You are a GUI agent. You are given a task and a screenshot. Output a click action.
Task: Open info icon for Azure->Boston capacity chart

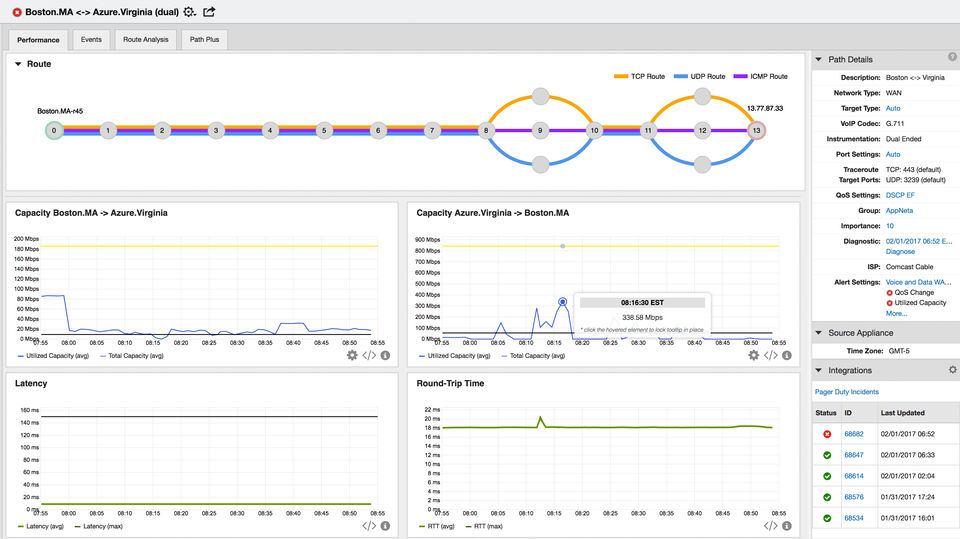tap(787, 355)
